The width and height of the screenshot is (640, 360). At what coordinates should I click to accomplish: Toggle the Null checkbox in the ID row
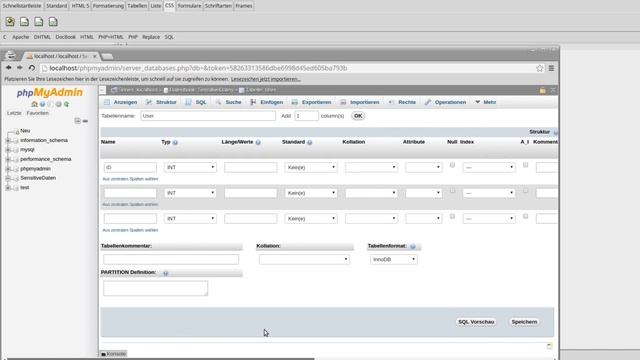[452, 165]
